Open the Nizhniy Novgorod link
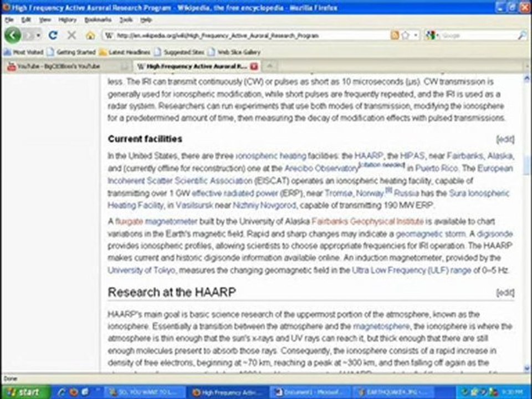 point(264,206)
